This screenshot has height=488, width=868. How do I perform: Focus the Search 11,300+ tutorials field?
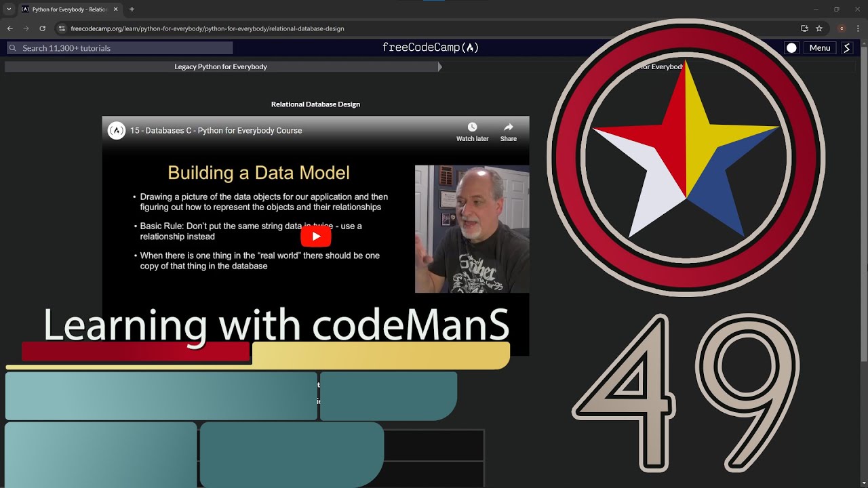tap(119, 48)
